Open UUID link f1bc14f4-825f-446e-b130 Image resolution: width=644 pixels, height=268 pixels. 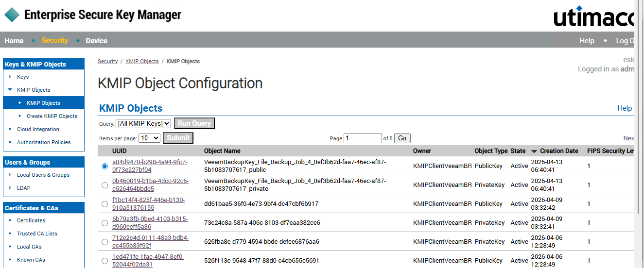pyautogui.click(x=149, y=204)
